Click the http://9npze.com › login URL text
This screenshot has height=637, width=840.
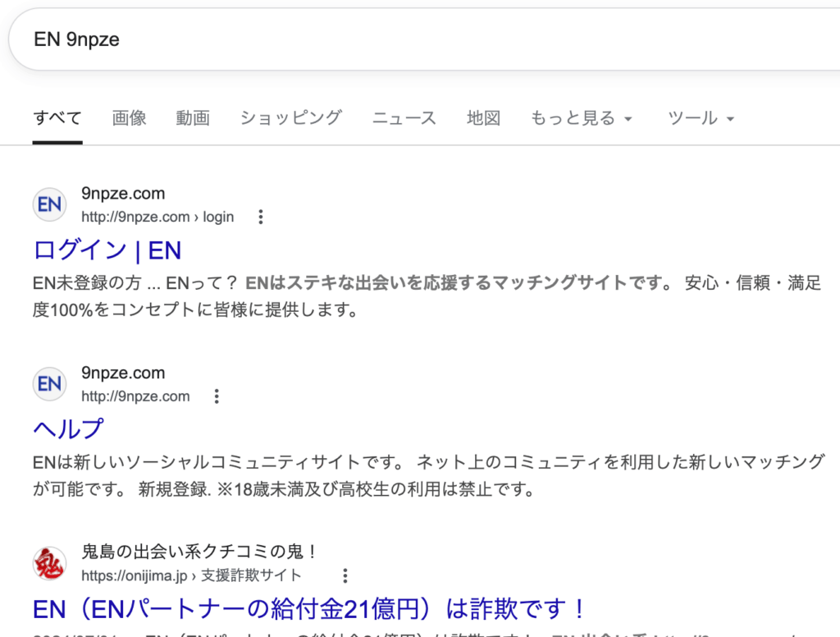(157, 218)
